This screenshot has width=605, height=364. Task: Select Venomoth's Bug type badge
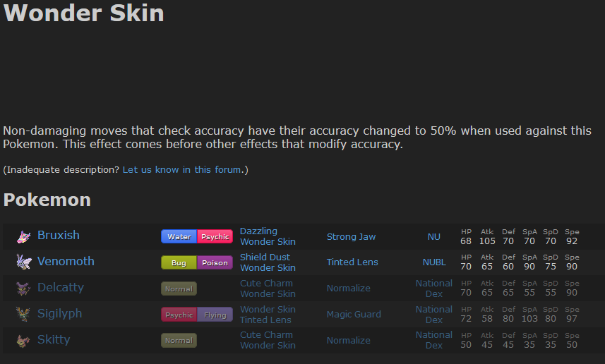coord(179,263)
